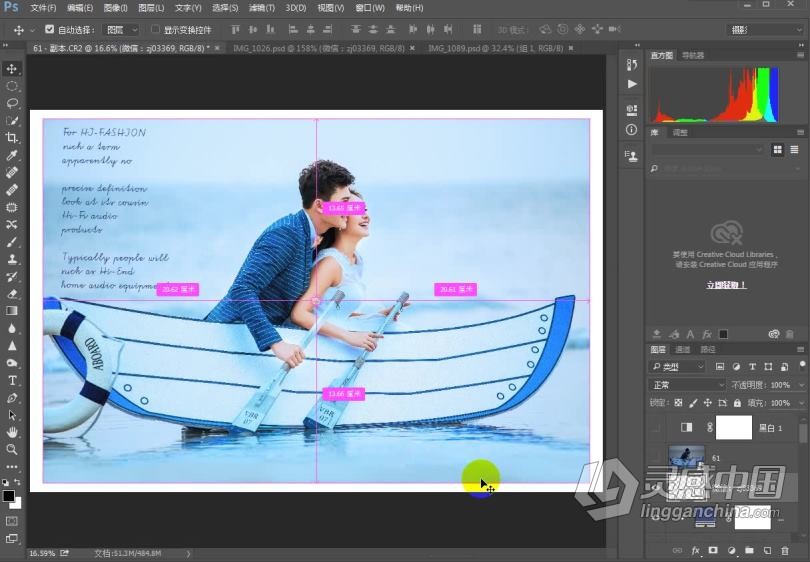Select the History Brush tool
The width and height of the screenshot is (810, 562).
pos(11,276)
